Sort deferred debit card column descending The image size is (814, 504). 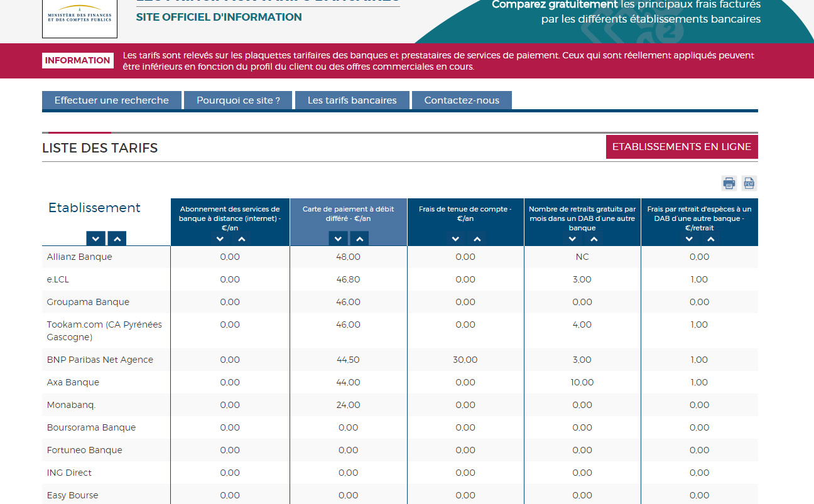(338, 239)
